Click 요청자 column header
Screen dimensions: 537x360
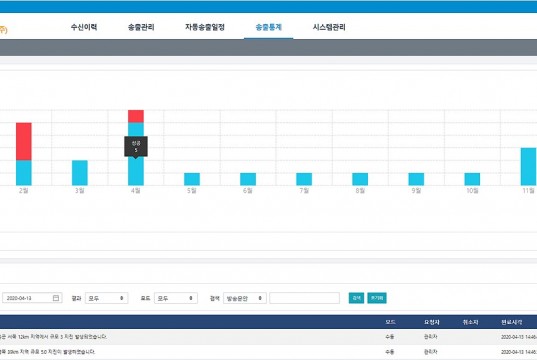coord(432,322)
